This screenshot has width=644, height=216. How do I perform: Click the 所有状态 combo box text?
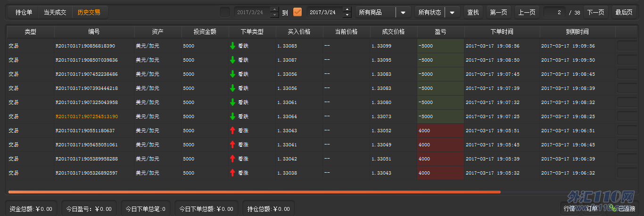430,12
